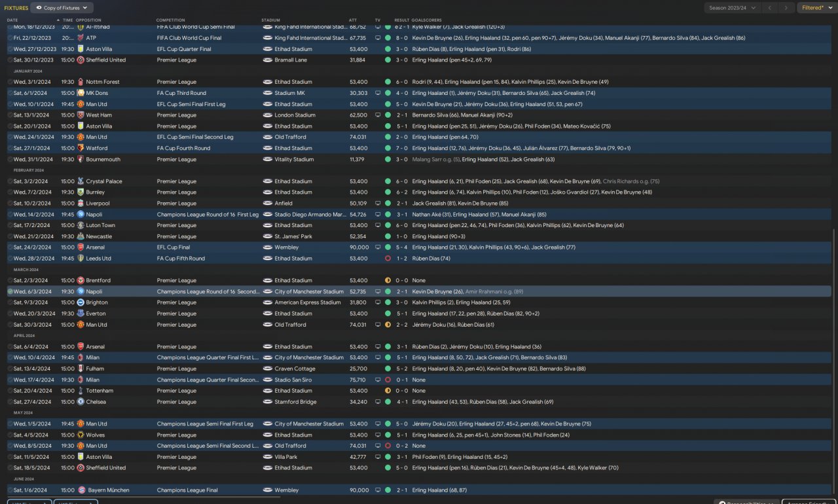Open the Newcastle club crest
This screenshot has width=838, height=504.
click(x=81, y=236)
